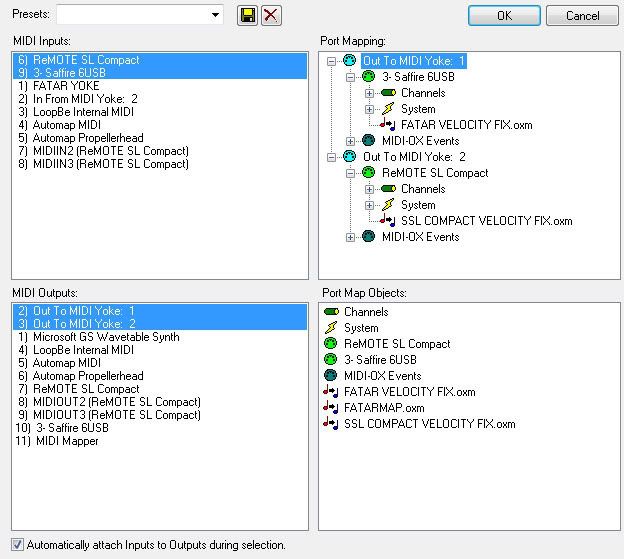
Task: Expand first MIDI-OX Events node
Action: (x=350, y=141)
